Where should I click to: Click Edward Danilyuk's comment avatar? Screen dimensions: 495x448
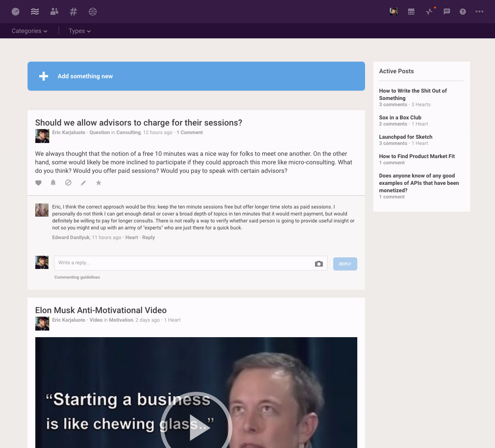(x=42, y=210)
